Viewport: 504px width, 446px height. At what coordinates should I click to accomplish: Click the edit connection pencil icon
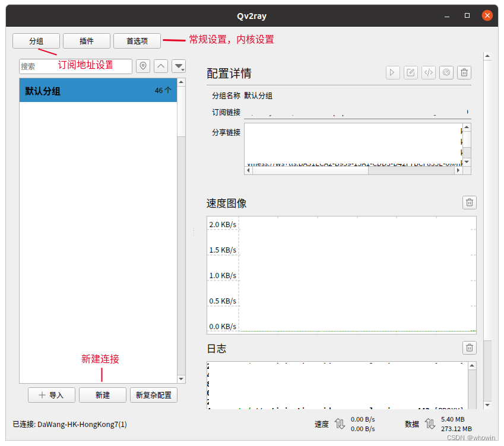[x=411, y=72]
